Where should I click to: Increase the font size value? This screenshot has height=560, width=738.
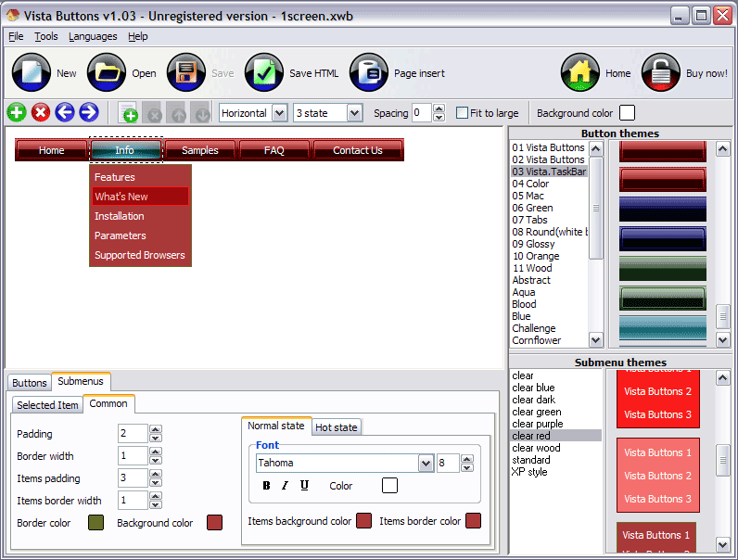pyautogui.click(x=467, y=458)
